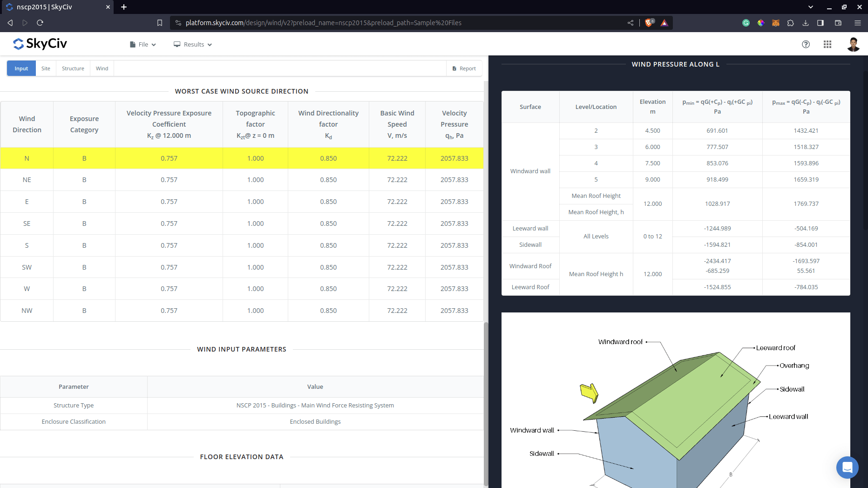The height and width of the screenshot is (488, 868).
Task: Select the Input button
Action: coord(21,68)
